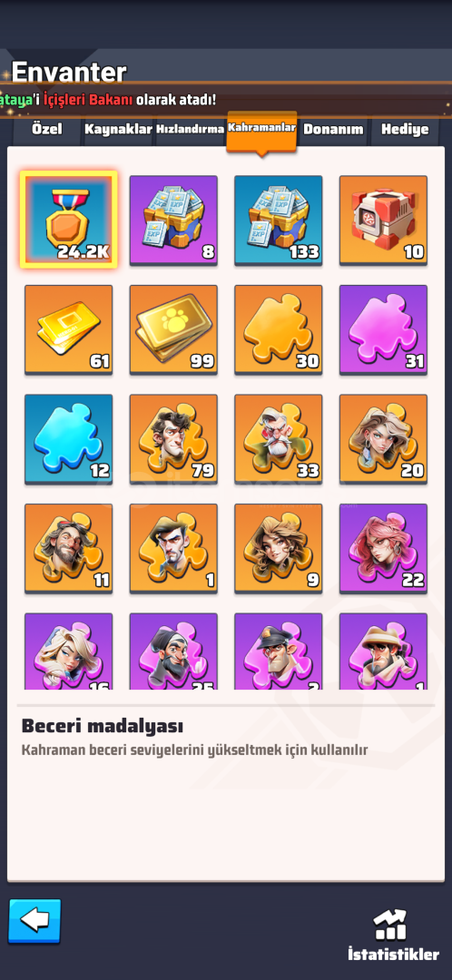Open İstatistikler statistics
This screenshot has width=452, height=980.
tap(393, 935)
